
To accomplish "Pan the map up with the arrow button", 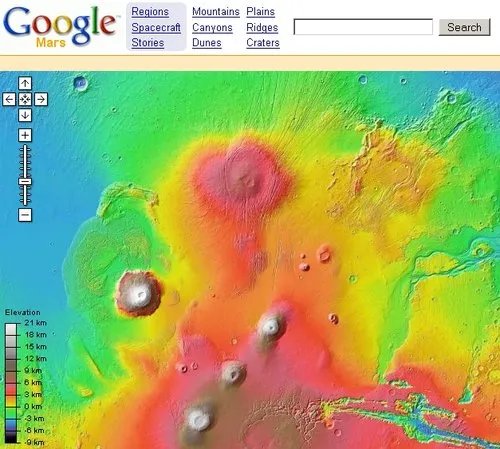I will [25, 83].
